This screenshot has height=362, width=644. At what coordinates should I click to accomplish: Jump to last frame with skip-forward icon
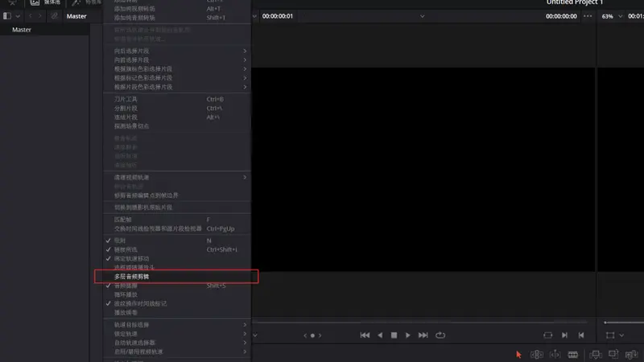tap(423, 335)
